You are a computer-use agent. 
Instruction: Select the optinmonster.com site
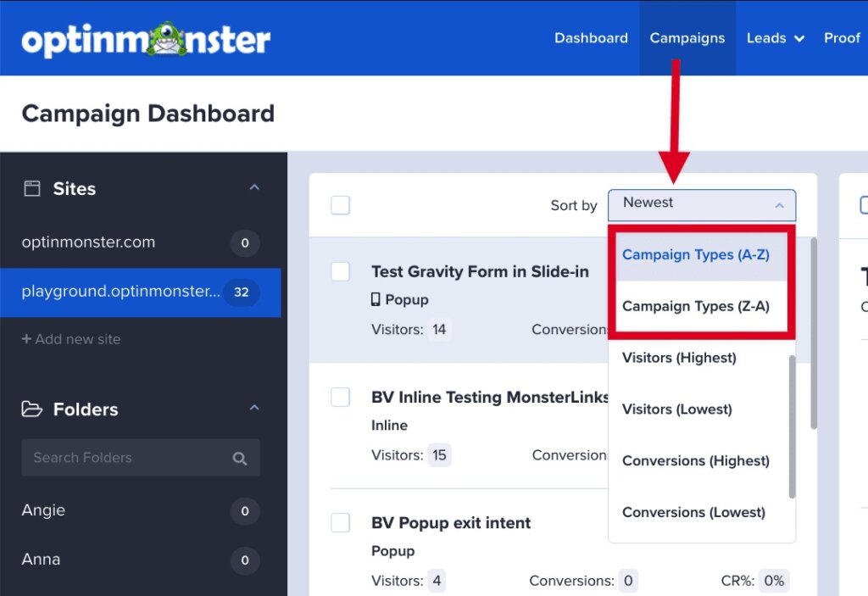coord(88,242)
